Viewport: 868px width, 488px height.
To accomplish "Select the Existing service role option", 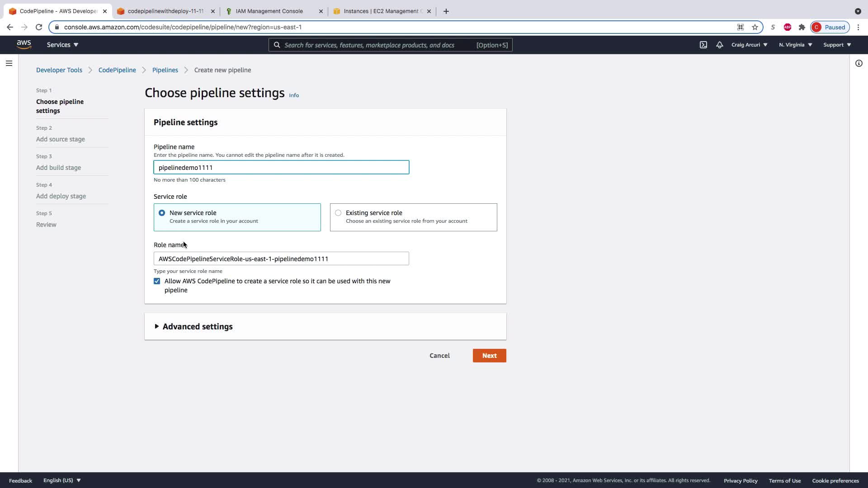I will tap(338, 213).
